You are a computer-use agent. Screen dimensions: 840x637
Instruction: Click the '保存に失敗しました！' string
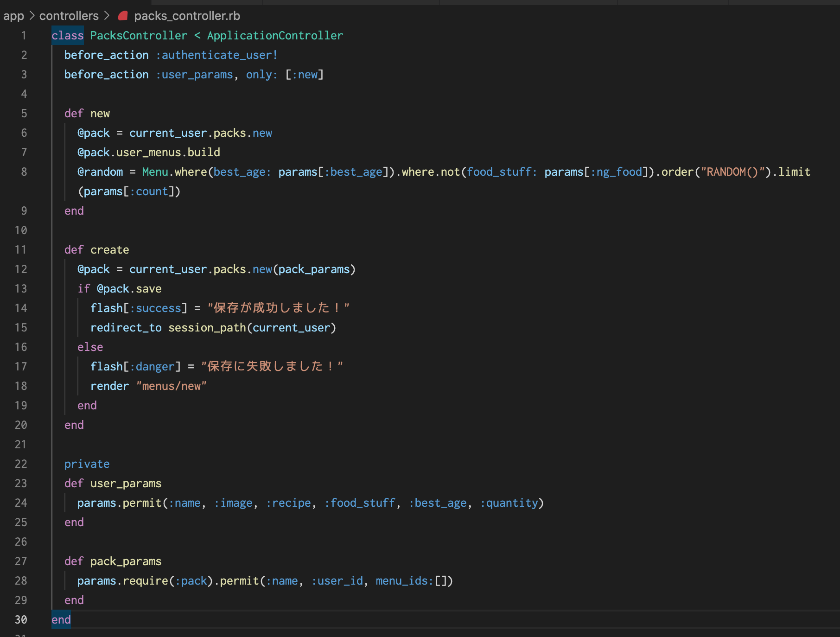pyautogui.click(x=272, y=367)
